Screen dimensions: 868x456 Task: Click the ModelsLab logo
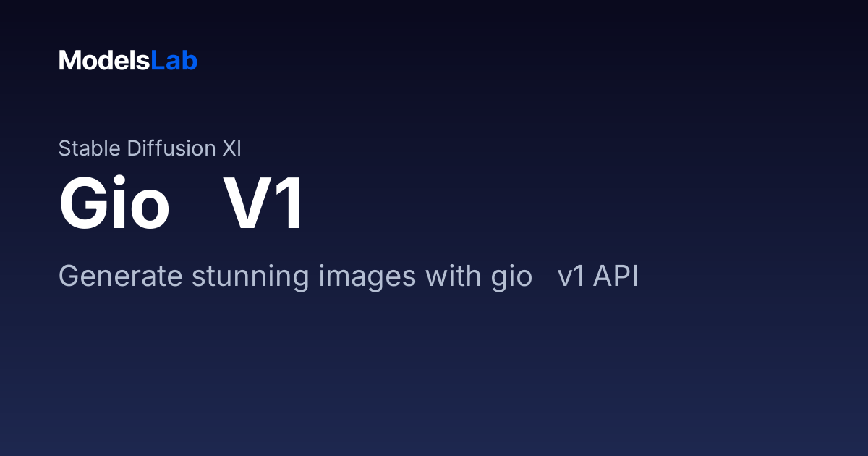click(x=128, y=61)
